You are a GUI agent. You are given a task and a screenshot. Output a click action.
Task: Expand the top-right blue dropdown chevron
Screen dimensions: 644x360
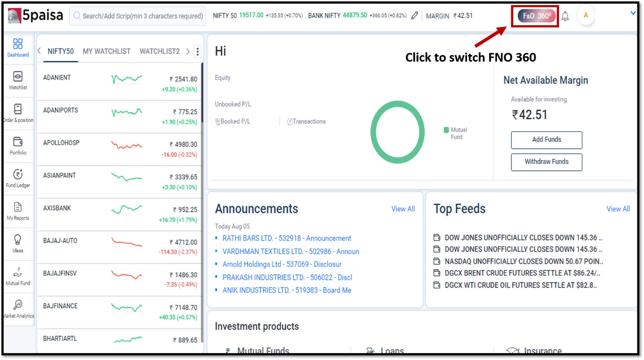coord(633,13)
